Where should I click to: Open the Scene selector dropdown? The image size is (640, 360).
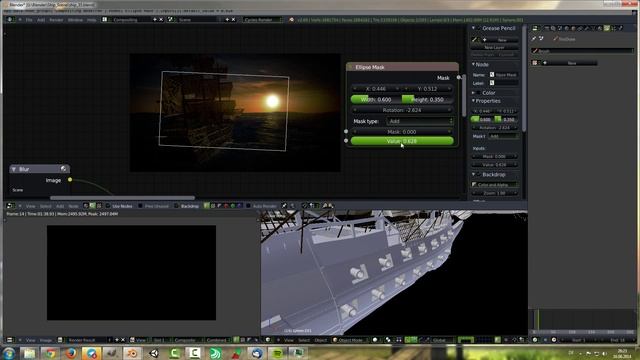[x=199, y=20]
